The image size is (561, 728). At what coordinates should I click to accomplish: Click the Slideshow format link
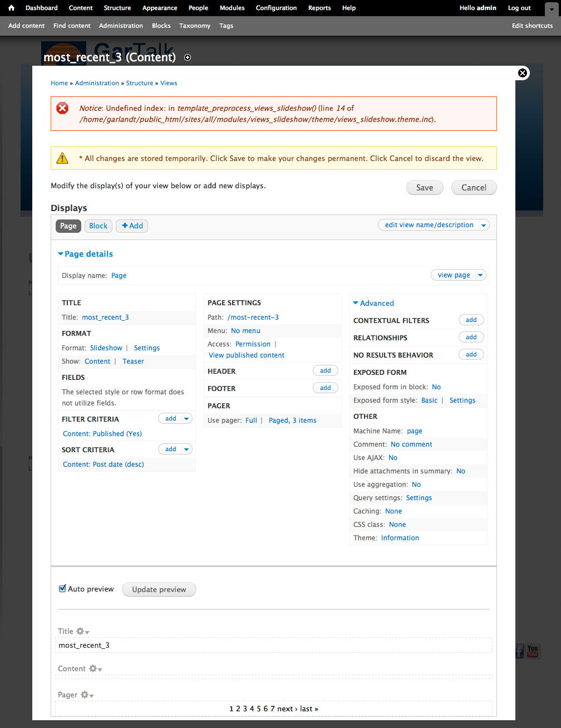tap(106, 348)
